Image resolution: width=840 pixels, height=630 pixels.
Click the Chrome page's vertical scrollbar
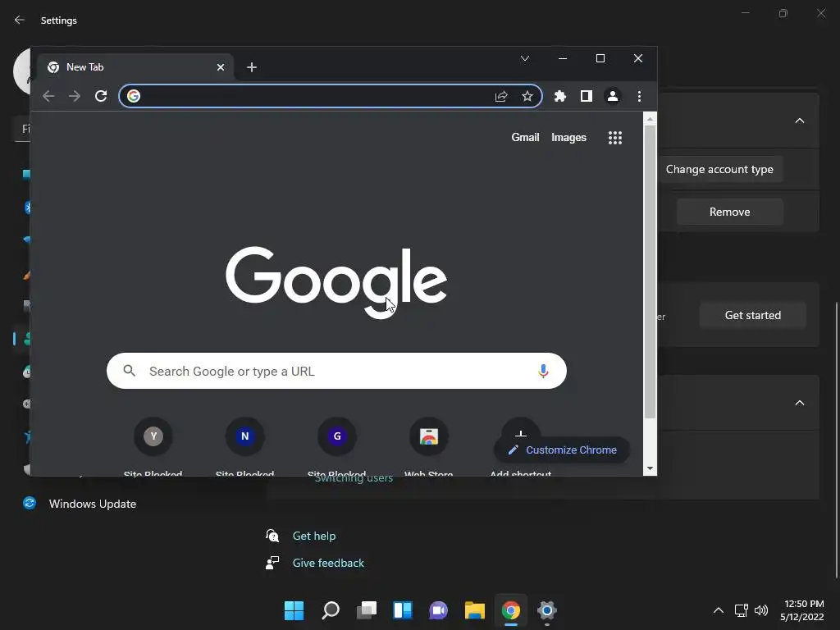(650, 271)
